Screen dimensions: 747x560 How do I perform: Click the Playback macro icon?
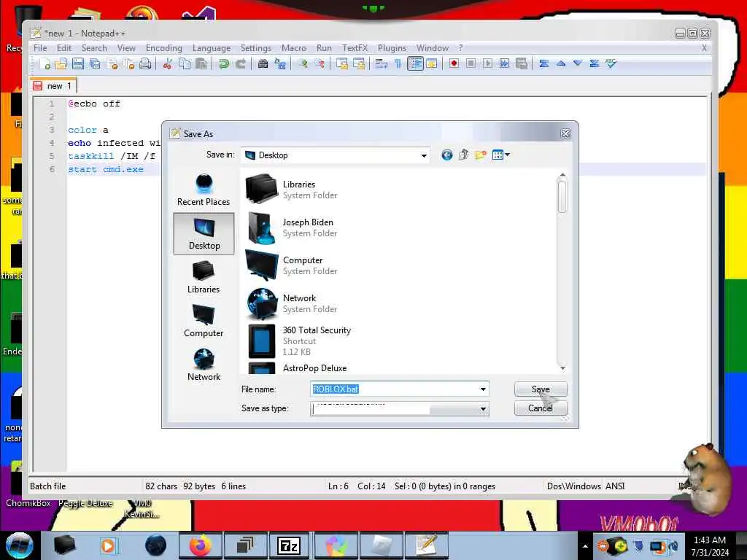pyautogui.click(x=487, y=64)
